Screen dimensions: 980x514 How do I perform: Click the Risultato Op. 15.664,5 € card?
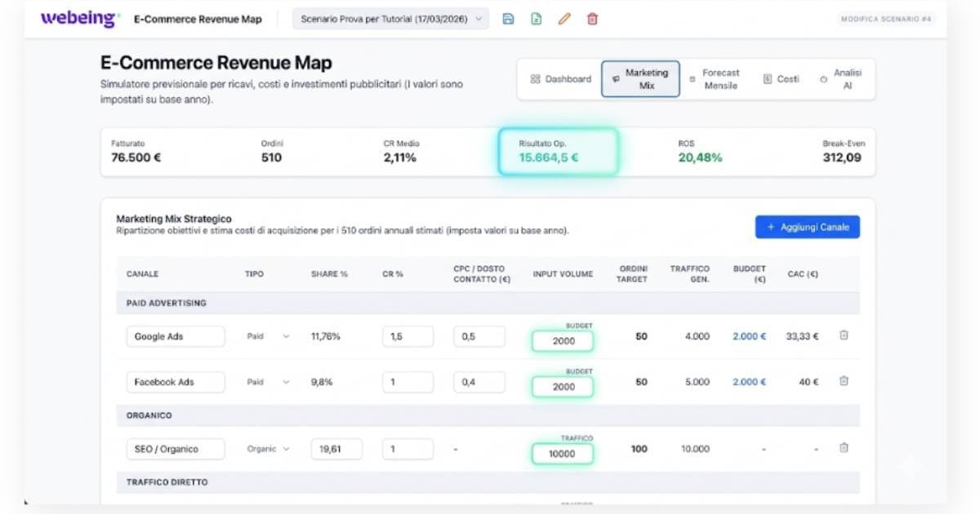559,151
